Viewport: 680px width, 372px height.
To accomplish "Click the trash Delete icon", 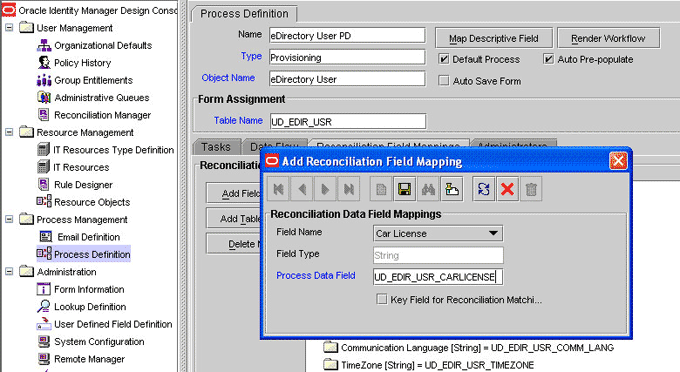I will 531,189.
